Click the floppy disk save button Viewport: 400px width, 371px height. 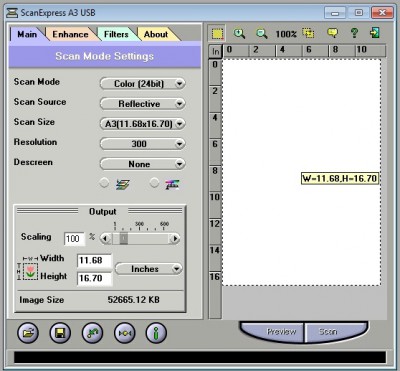pos(60,333)
